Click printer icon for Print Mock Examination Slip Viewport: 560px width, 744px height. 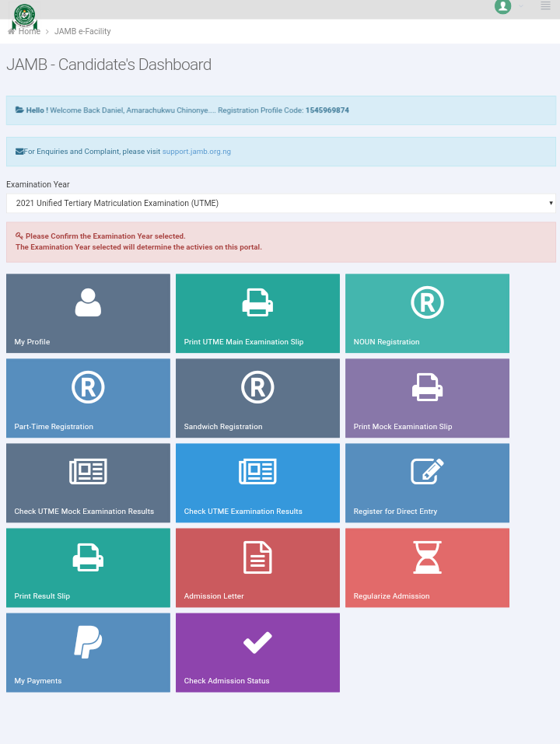point(427,387)
